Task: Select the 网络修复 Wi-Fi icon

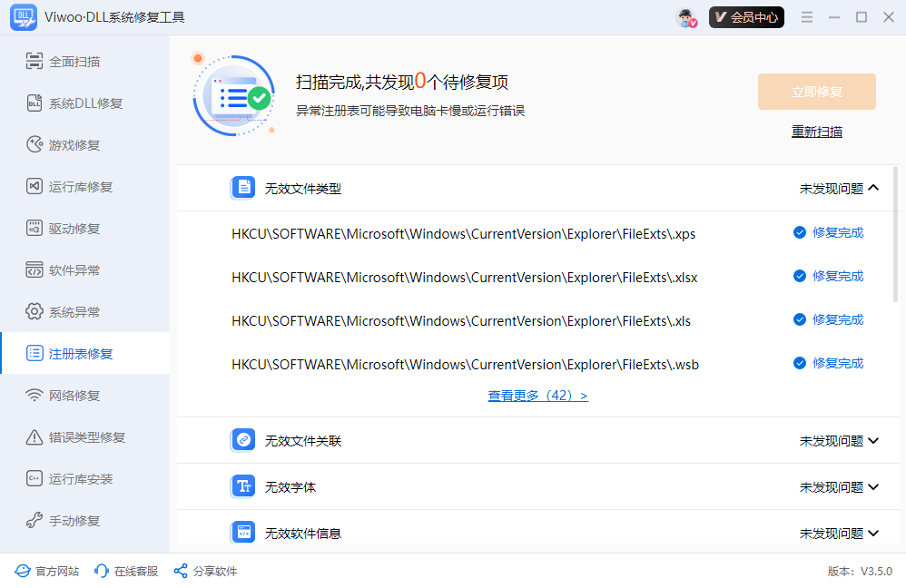Action: click(x=33, y=395)
